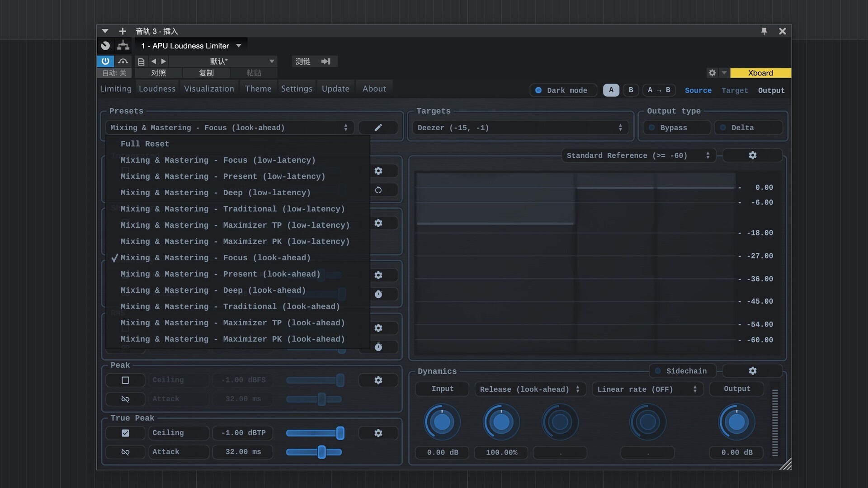The width and height of the screenshot is (868, 488).
Task: Open gear settings right of Present look-ahead row
Action: pyautogui.click(x=378, y=275)
